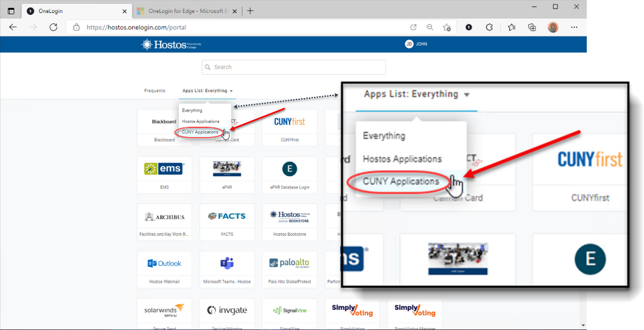Expand the Apps List: Everything dropdown

click(x=208, y=91)
